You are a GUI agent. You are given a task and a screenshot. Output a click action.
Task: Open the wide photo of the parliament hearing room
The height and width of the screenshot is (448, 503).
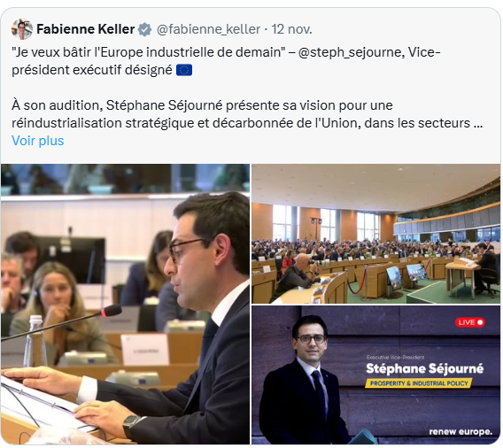375,234
